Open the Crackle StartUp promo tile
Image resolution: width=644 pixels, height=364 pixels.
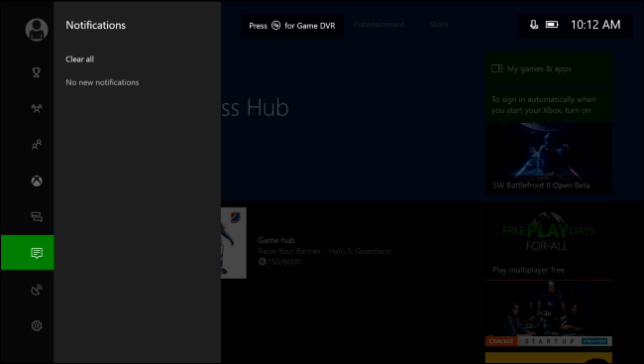(549, 313)
